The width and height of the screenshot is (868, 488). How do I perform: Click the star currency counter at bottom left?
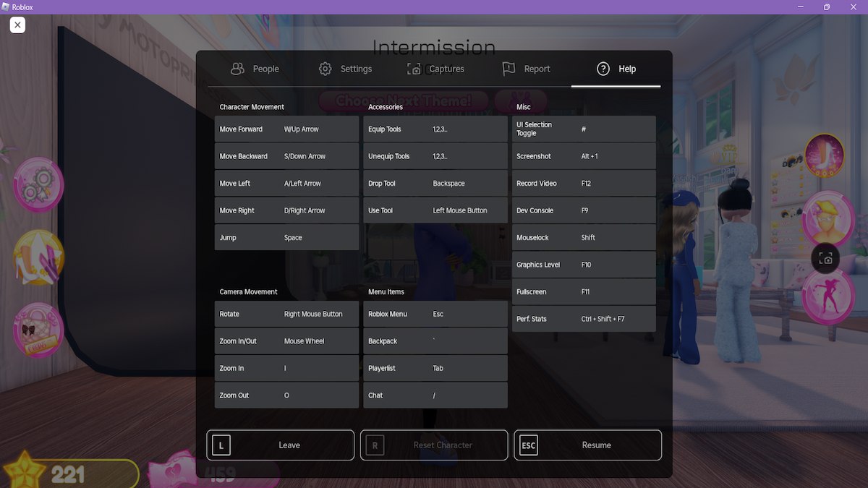tap(69, 474)
